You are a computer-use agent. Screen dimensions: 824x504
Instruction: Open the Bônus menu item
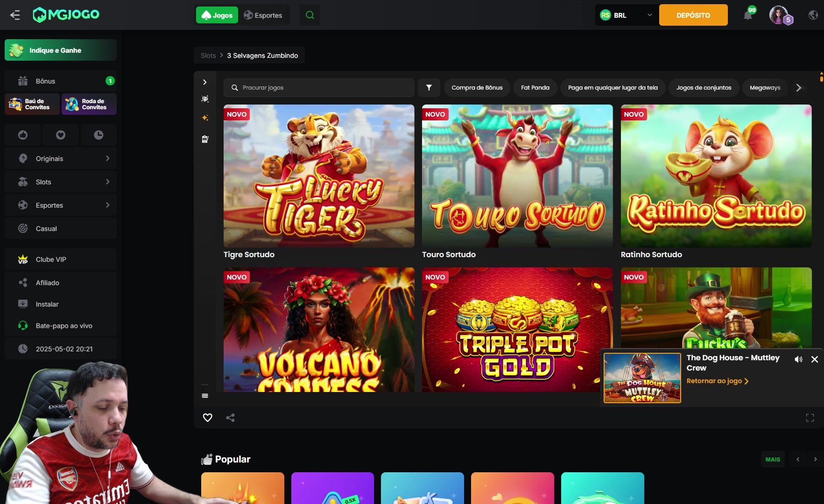tap(61, 81)
